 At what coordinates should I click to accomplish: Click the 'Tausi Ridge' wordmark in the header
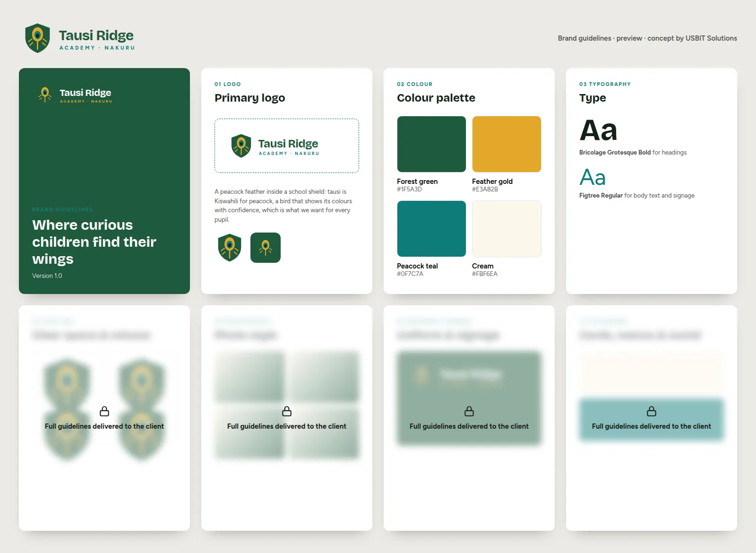(96, 35)
